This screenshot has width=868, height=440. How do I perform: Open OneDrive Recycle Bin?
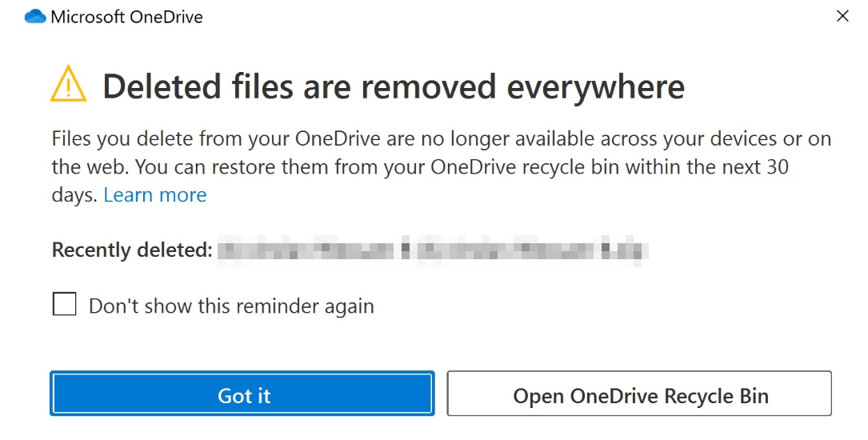(639, 394)
